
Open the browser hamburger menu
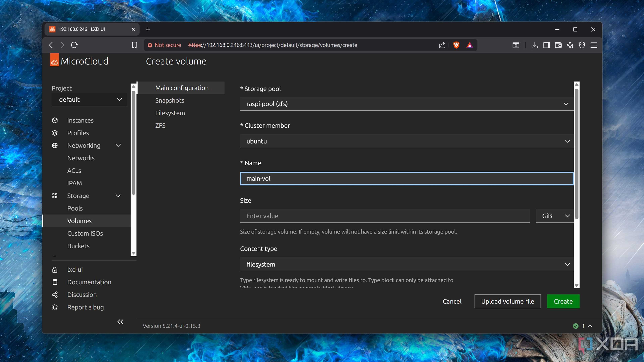pos(594,45)
